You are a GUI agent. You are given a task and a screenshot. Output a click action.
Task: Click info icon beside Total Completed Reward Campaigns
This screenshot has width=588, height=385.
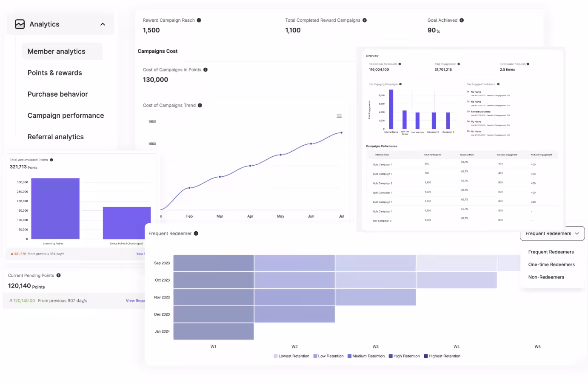[365, 20]
